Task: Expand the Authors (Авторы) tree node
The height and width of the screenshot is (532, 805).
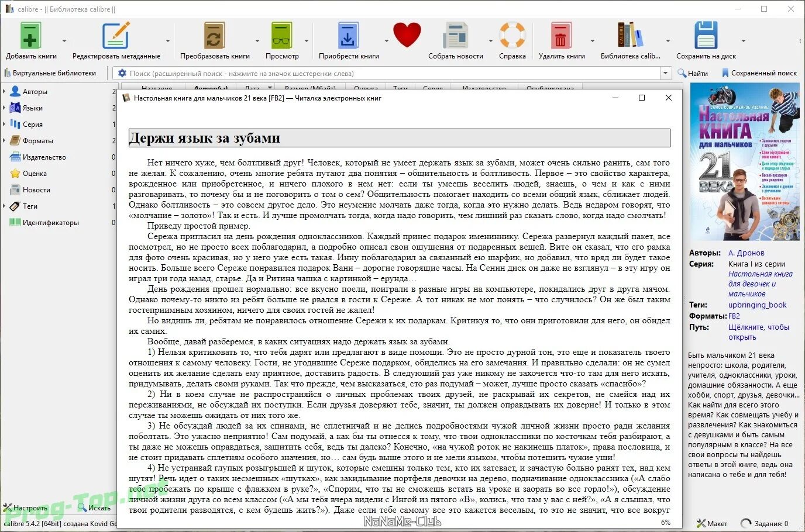Action: pyautogui.click(x=4, y=91)
